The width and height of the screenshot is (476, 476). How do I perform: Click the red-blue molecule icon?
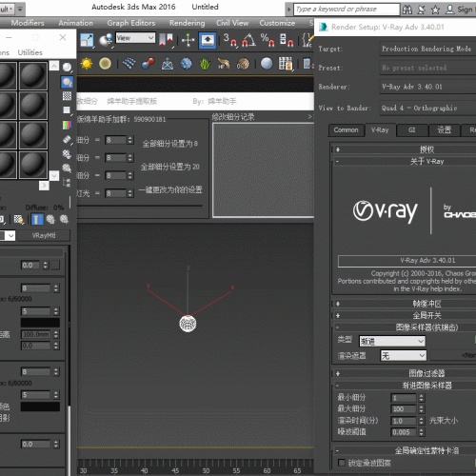[x=148, y=64]
